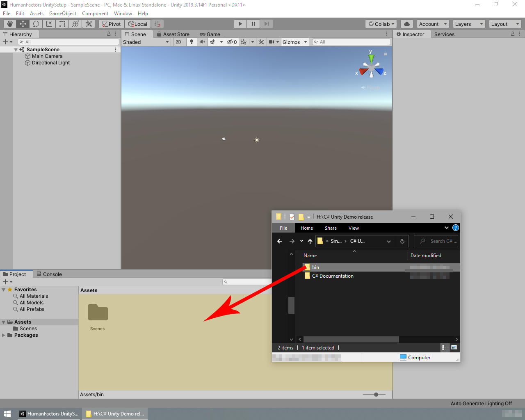Open the Shaded draw mode dropdown
This screenshot has height=420, width=525.
click(146, 42)
